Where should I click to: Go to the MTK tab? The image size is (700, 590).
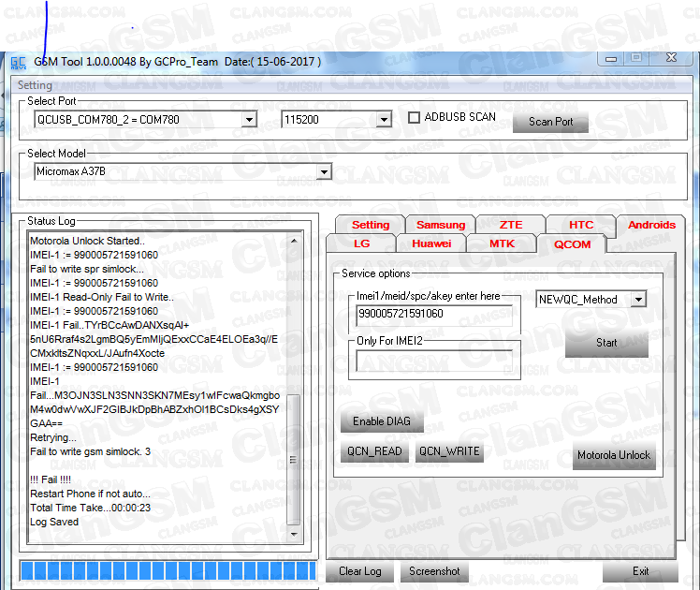click(502, 243)
